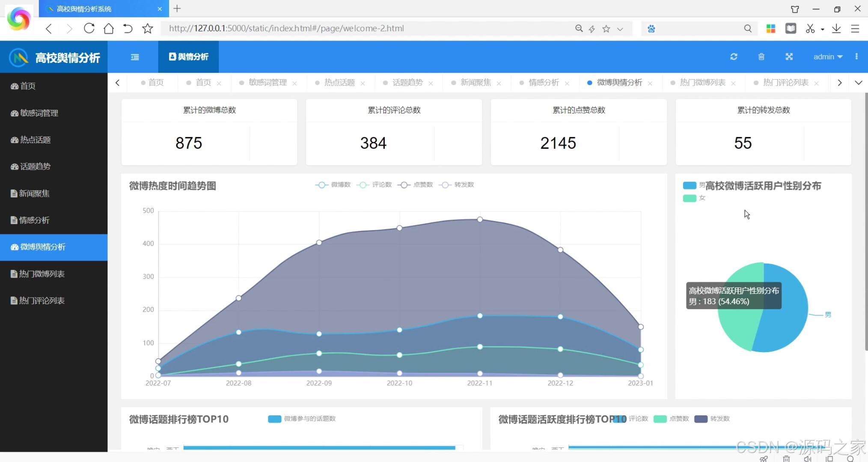
Task: Open zoom magnifier in address bar
Action: 579,29
